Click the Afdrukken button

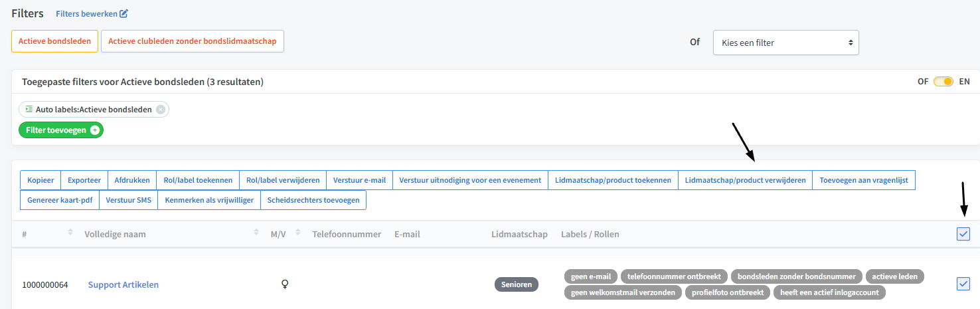click(x=131, y=180)
